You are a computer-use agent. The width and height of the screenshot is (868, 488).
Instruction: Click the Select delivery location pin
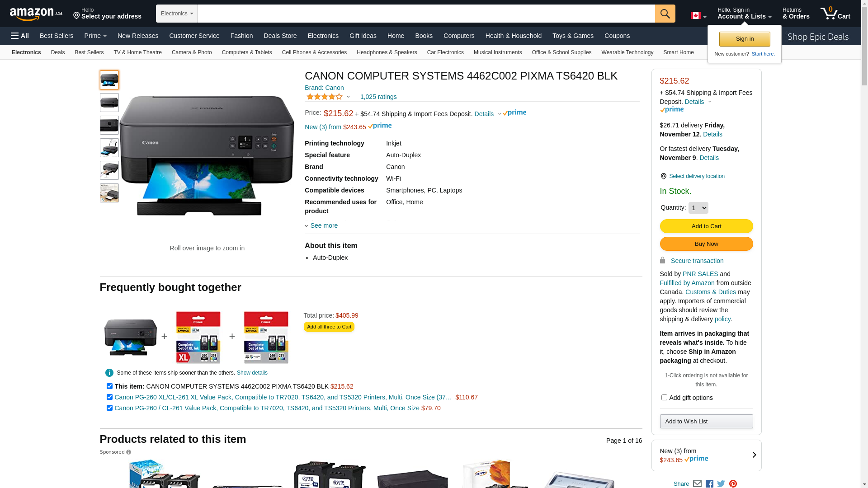(x=663, y=176)
